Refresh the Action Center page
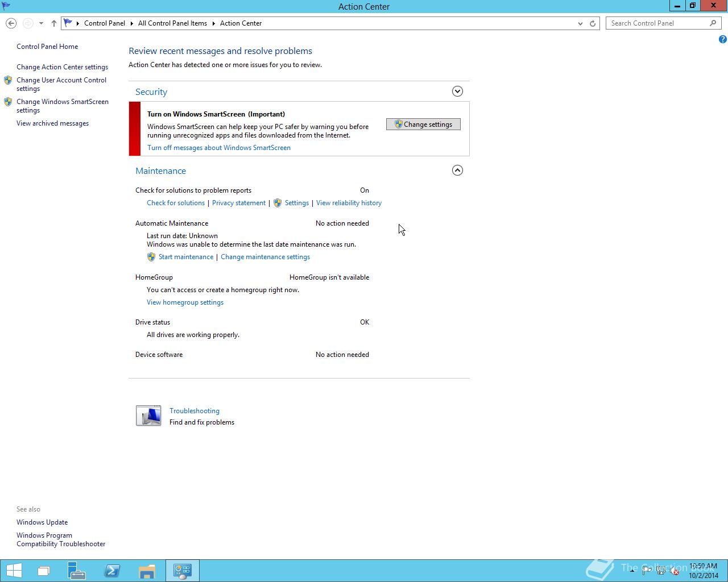728x582 pixels. [593, 23]
